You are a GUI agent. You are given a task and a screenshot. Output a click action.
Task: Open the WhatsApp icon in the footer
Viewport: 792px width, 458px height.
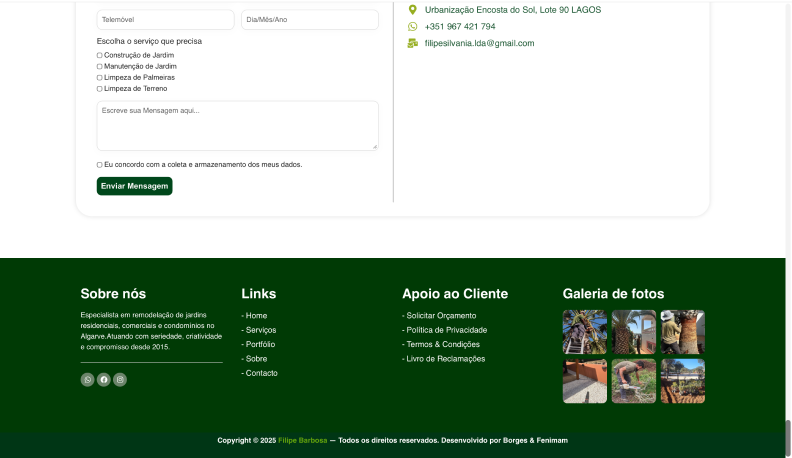tap(87, 380)
